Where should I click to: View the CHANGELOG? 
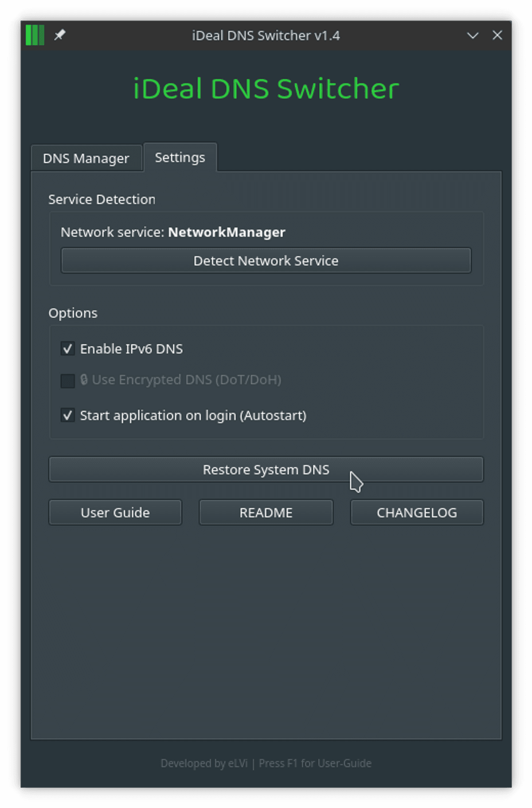[417, 512]
